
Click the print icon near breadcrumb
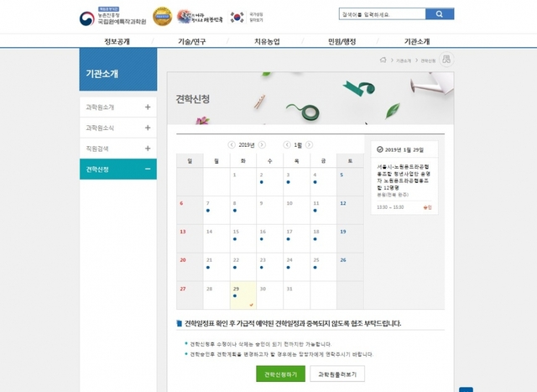tap(446, 60)
